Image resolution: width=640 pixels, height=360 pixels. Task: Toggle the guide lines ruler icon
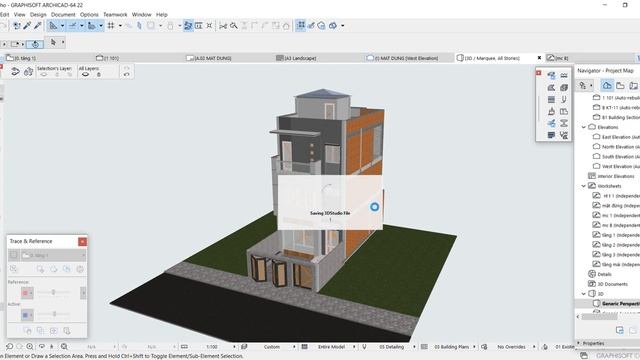click(x=53, y=26)
